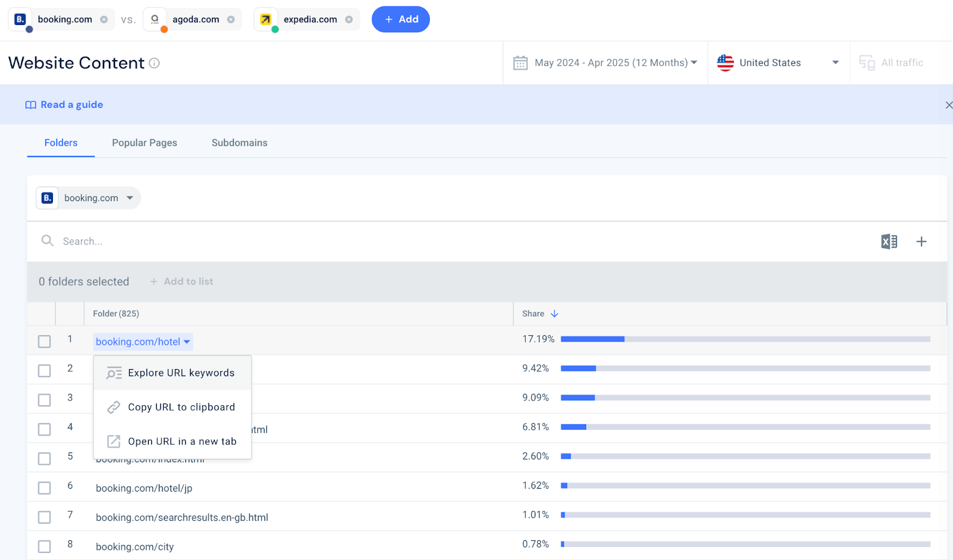
Task: Close the guide banner with X
Action: [948, 105]
